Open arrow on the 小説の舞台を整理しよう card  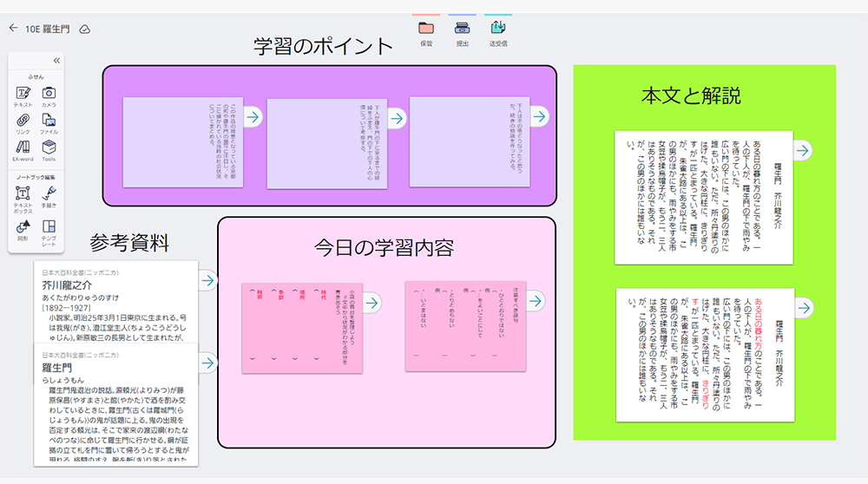tap(372, 303)
